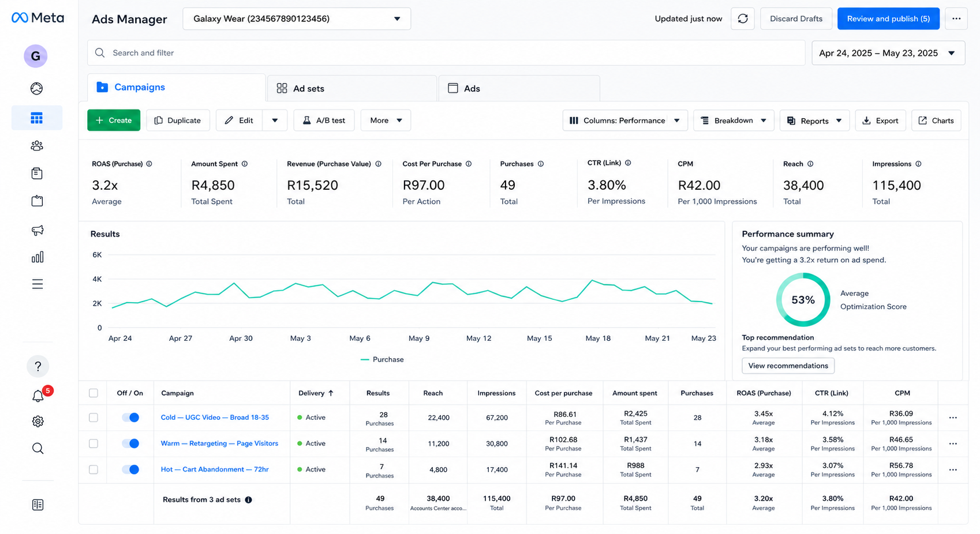Viewport: 980px width, 534px height.
Task: Open the Warm — Retargeting — Page Visitors link
Action: click(x=219, y=443)
